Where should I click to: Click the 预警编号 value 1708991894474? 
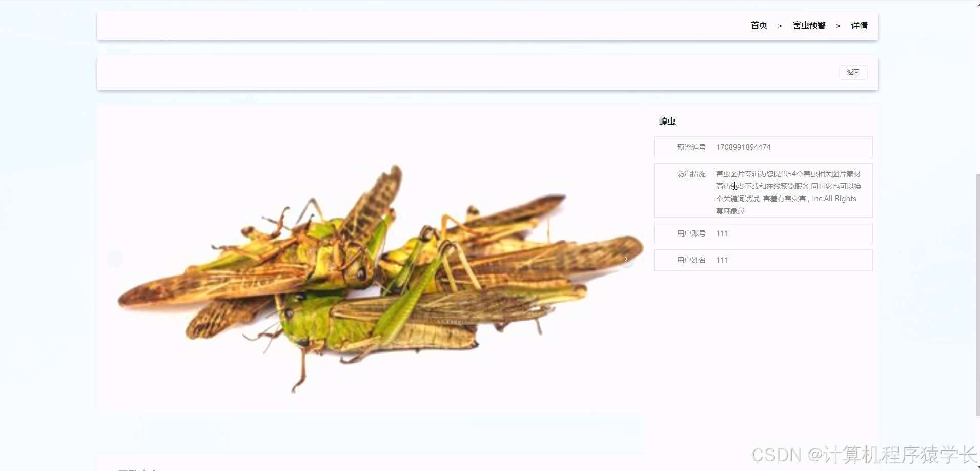pyautogui.click(x=743, y=147)
